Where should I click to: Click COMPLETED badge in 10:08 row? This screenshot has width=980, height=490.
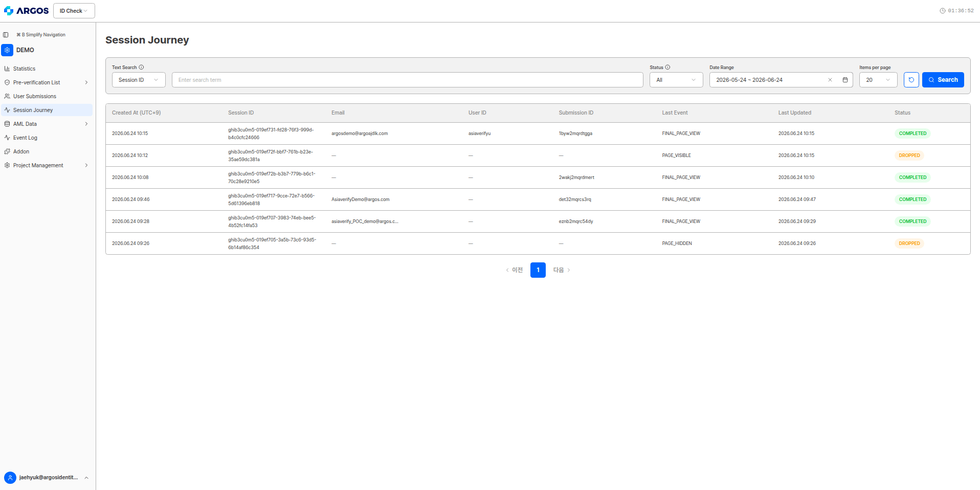[x=912, y=177]
